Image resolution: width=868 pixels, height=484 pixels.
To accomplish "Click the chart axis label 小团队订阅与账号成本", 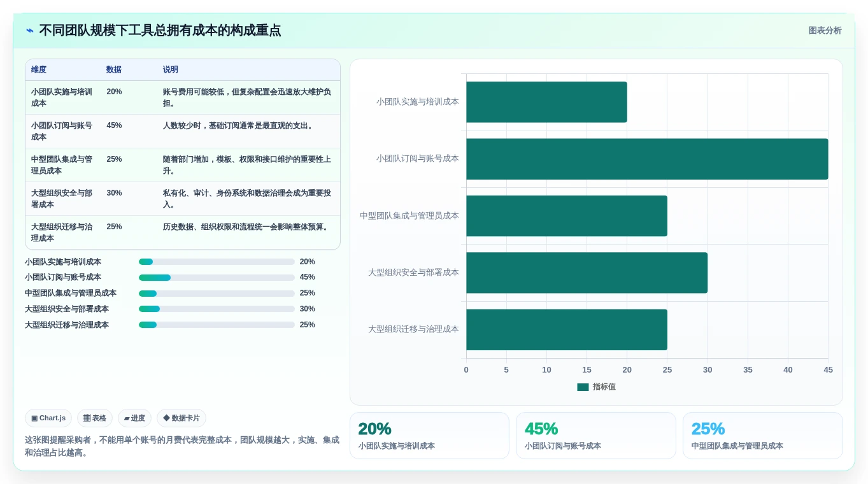I will point(417,159).
